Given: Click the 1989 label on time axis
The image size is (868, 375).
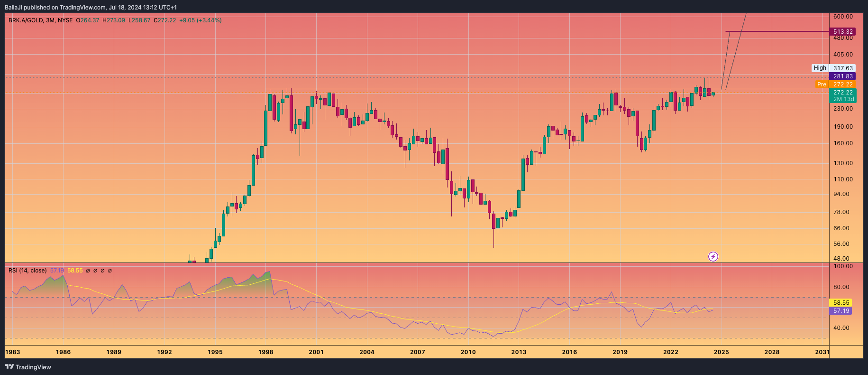Looking at the screenshot, I should [x=114, y=352].
